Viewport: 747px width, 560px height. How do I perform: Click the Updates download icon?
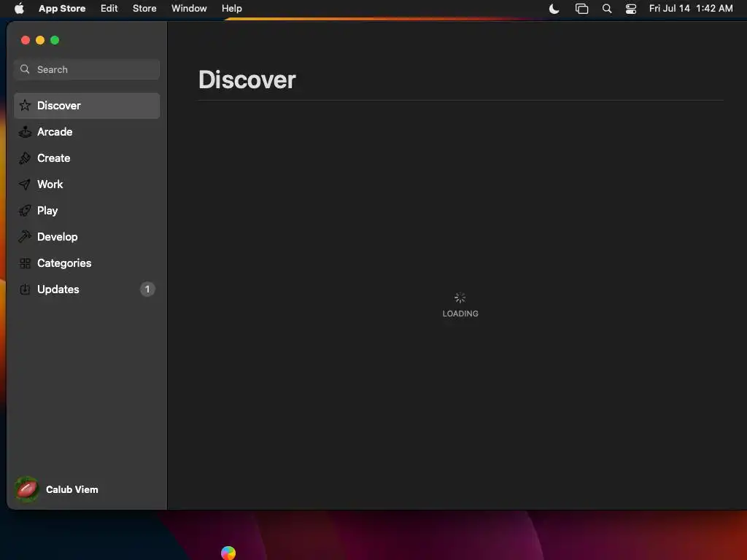coord(25,289)
